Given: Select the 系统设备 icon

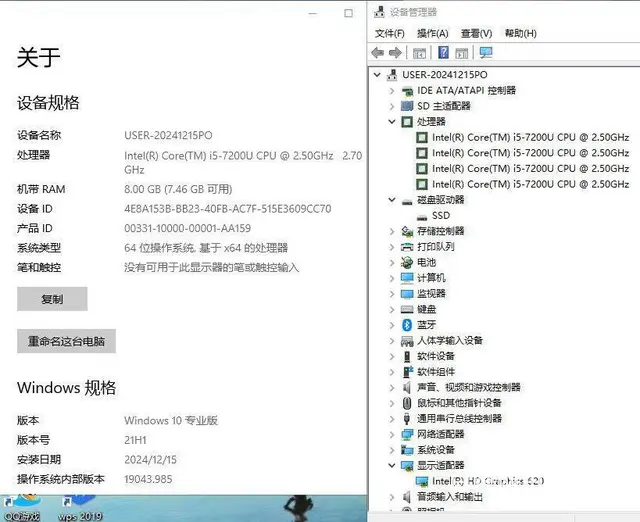Looking at the screenshot, I should (x=407, y=450).
